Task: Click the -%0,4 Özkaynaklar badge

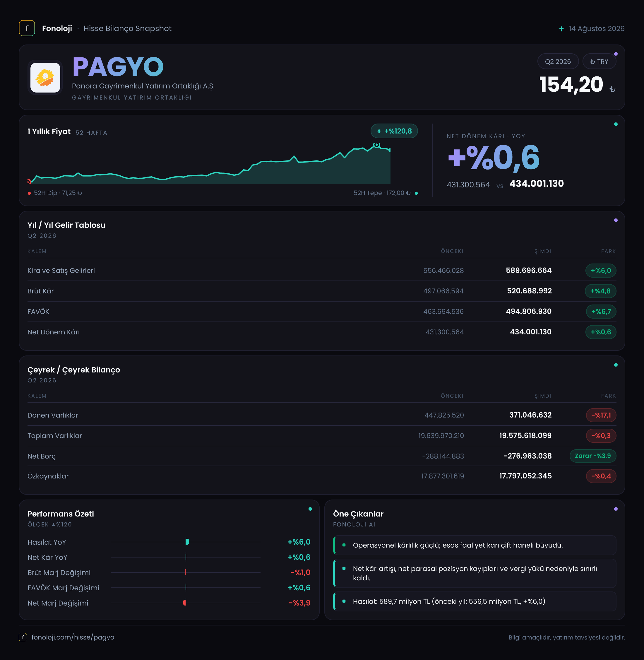Action: pyautogui.click(x=601, y=476)
